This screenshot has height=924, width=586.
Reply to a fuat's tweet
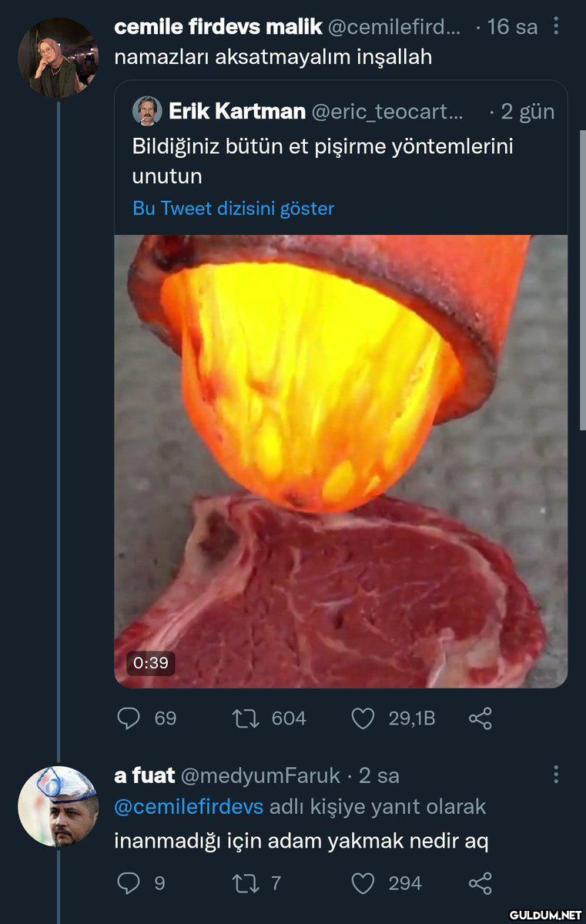(x=127, y=883)
